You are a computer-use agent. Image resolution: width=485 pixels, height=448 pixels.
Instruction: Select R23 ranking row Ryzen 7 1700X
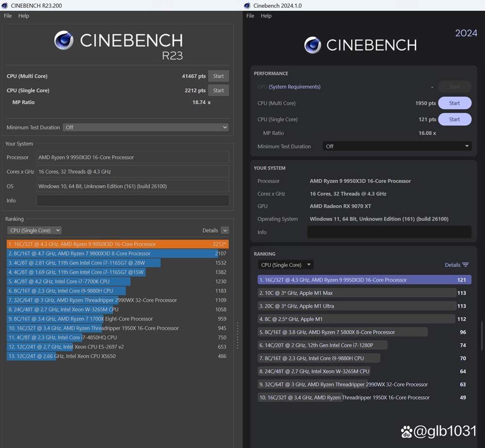[117, 319]
